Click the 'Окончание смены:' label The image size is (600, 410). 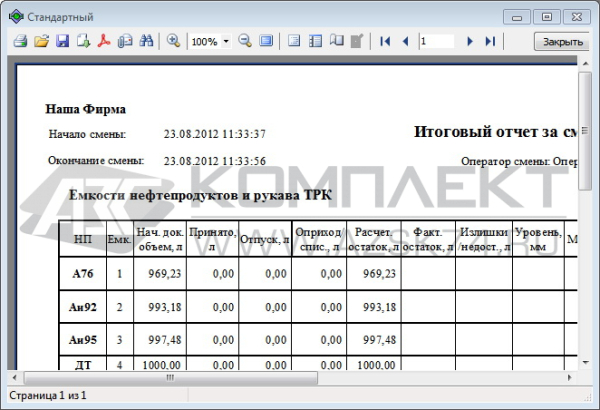pos(96,160)
